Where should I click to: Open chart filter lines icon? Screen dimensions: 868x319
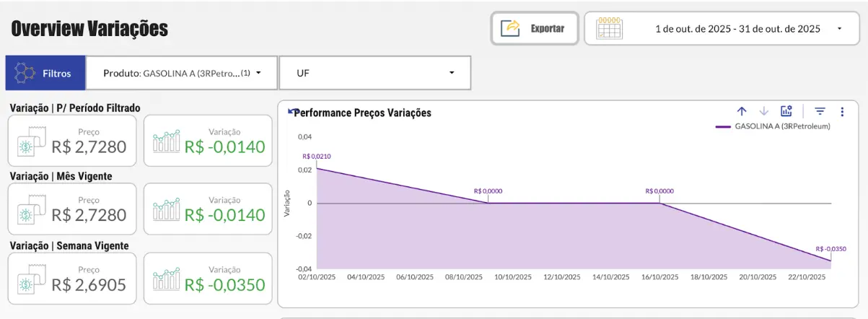(820, 111)
